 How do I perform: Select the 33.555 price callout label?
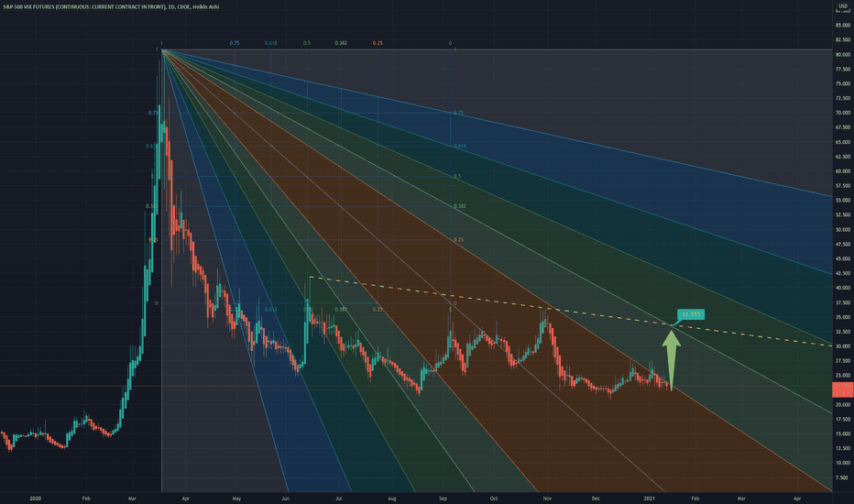pos(691,313)
